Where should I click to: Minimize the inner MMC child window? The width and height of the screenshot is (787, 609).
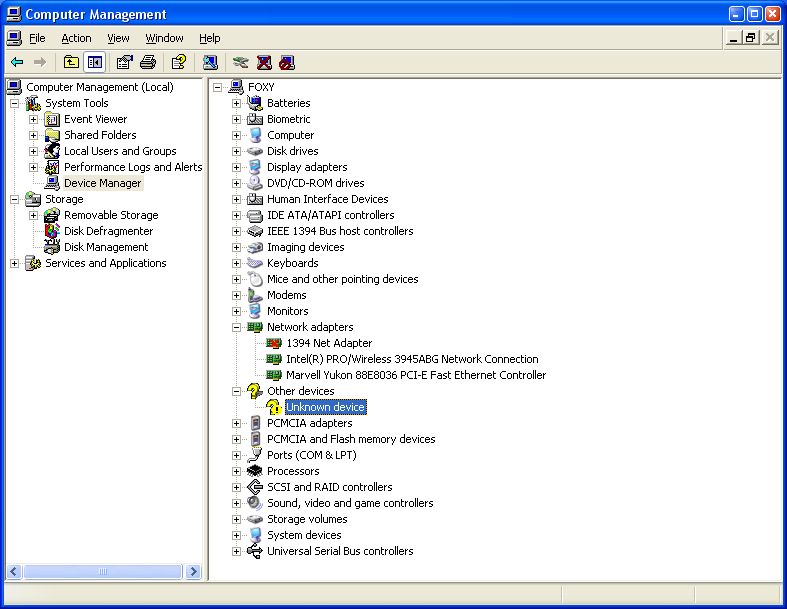click(733, 38)
